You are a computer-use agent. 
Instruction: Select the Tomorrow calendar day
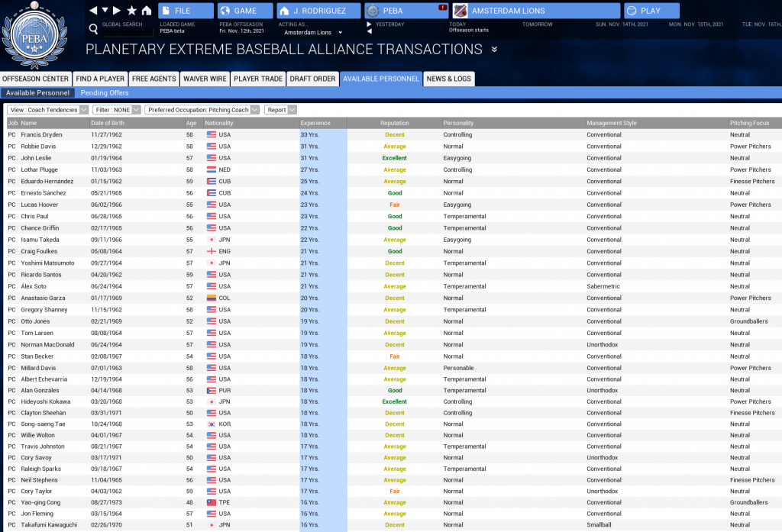click(537, 24)
